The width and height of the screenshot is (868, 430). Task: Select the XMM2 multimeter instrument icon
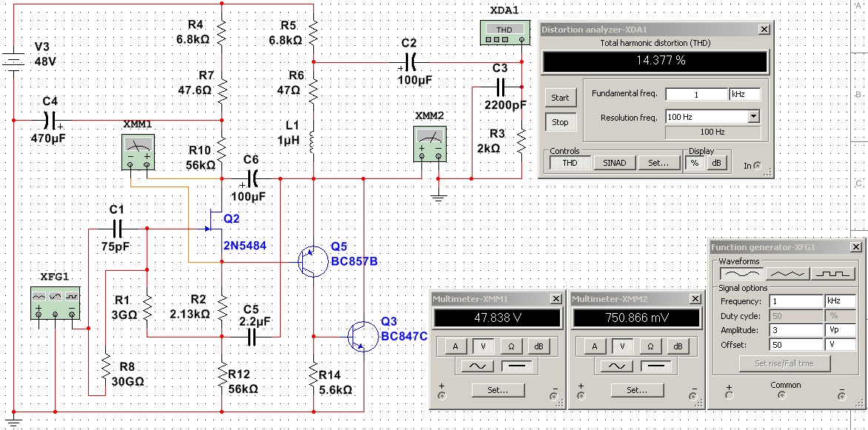click(430, 144)
